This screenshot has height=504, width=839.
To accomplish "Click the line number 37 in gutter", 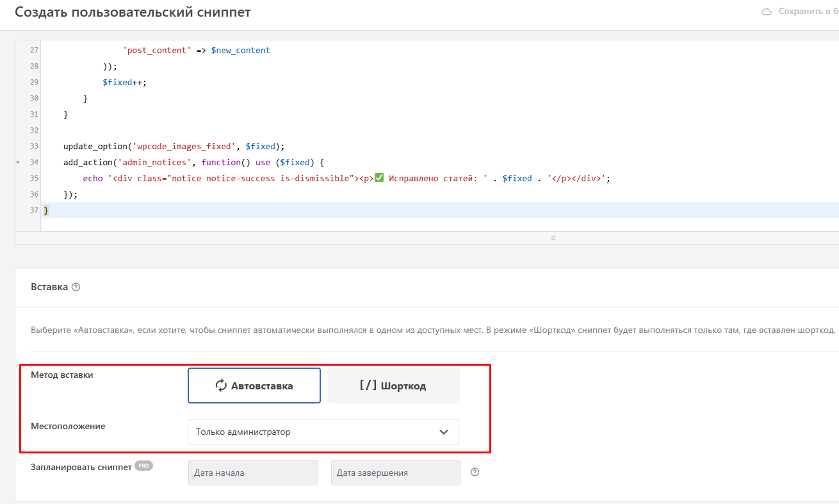I will (34, 210).
